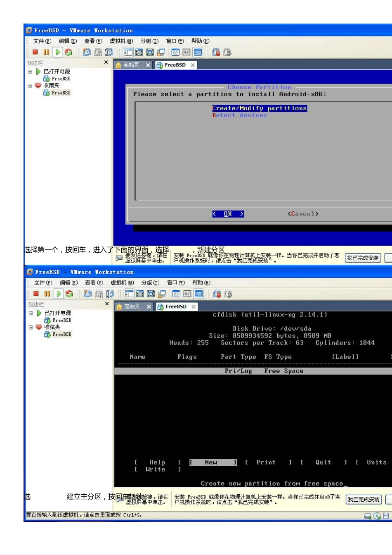Click the green Power On icon in the Choose Partition window
The height and width of the screenshot is (555, 392).
coord(58,52)
